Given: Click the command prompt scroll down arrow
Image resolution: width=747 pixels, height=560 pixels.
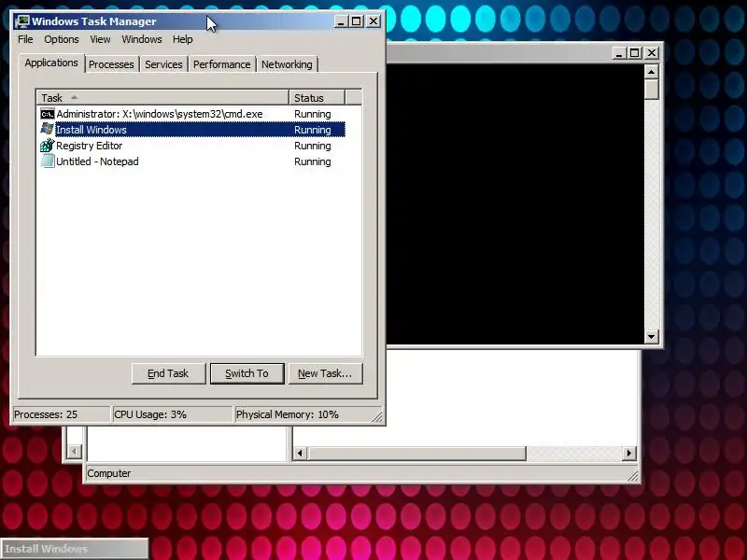Looking at the screenshot, I should (x=651, y=337).
